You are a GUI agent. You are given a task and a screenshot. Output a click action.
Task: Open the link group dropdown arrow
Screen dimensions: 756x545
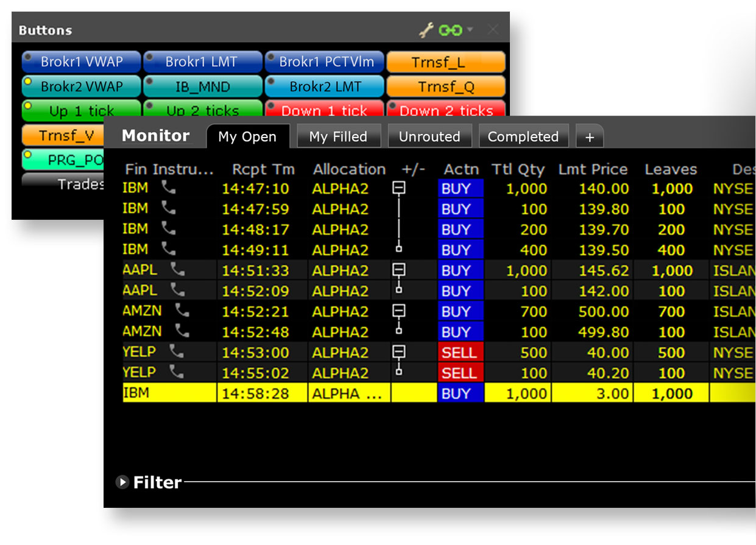(x=470, y=30)
